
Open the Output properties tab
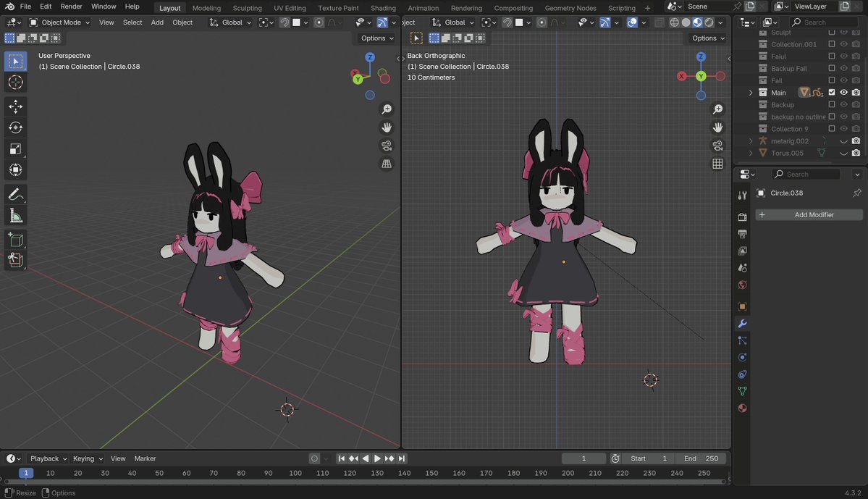(742, 234)
